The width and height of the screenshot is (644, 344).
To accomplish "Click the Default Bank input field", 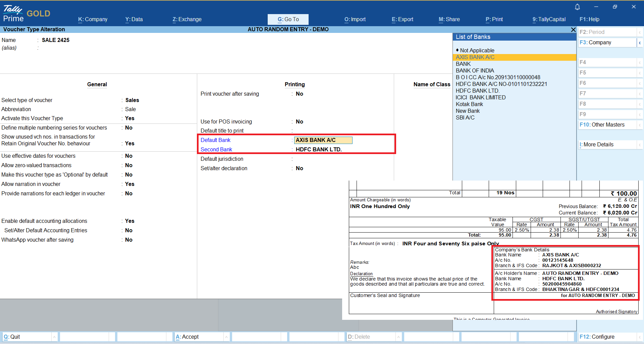I will pyautogui.click(x=323, y=140).
